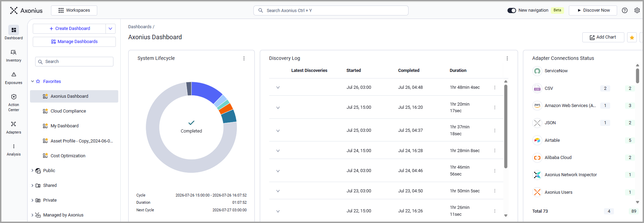Open Discovery Log chart options menu
This screenshot has width=644, height=223.
(507, 59)
